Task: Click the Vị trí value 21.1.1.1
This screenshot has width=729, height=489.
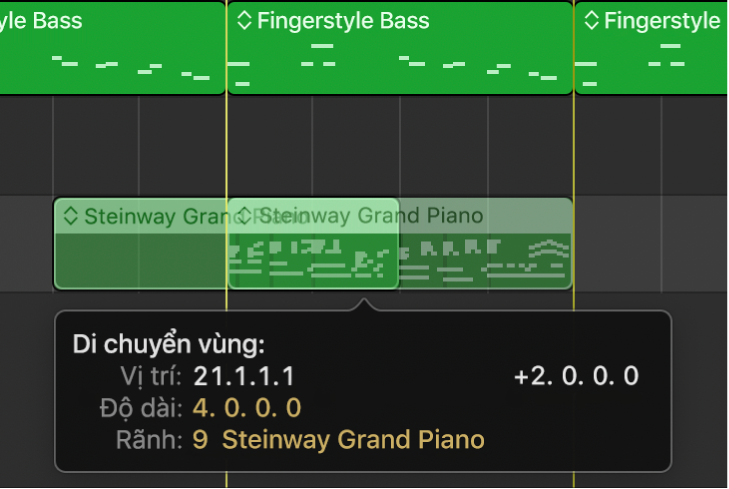Action: [244, 377]
